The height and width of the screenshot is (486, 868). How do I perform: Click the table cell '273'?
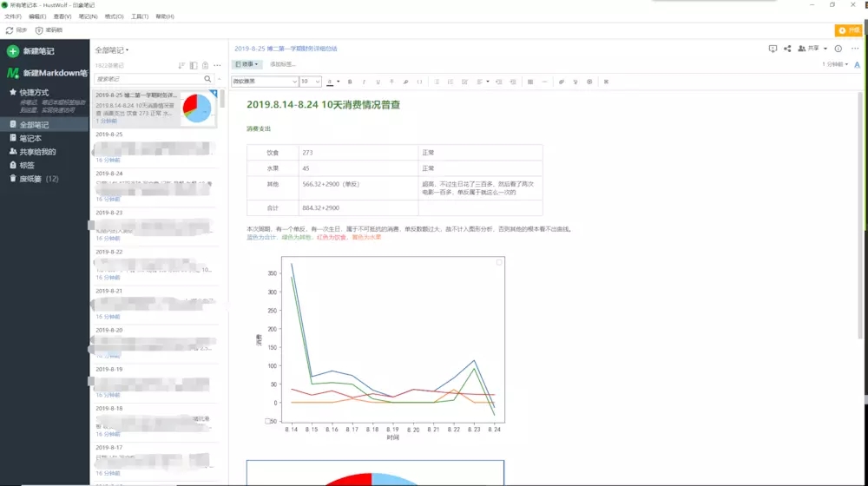pyautogui.click(x=358, y=152)
